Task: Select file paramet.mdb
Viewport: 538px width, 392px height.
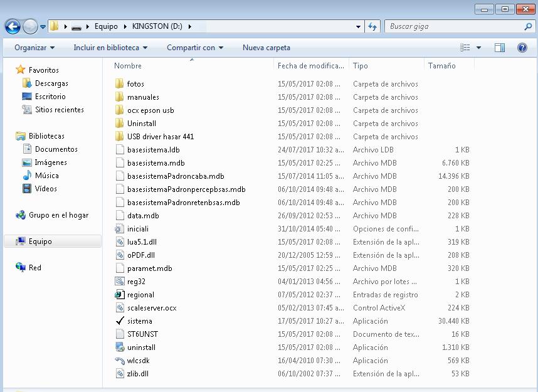Action: [x=150, y=268]
